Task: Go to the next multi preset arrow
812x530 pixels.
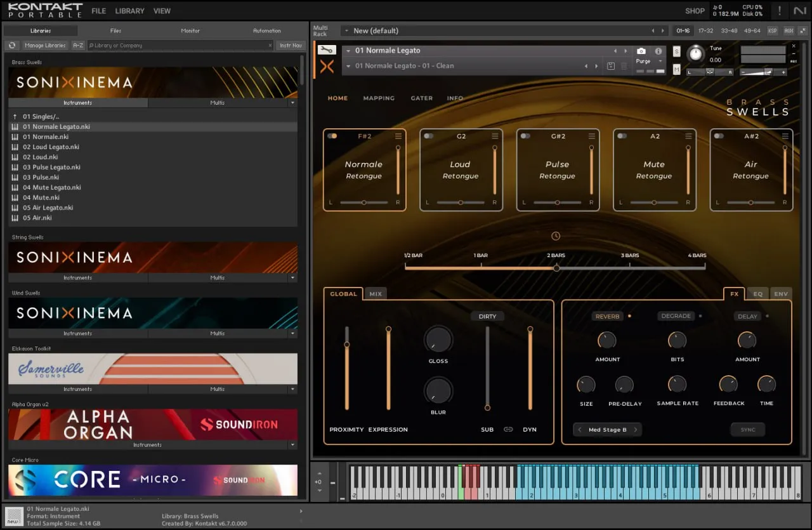Action: tap(664, 30)
